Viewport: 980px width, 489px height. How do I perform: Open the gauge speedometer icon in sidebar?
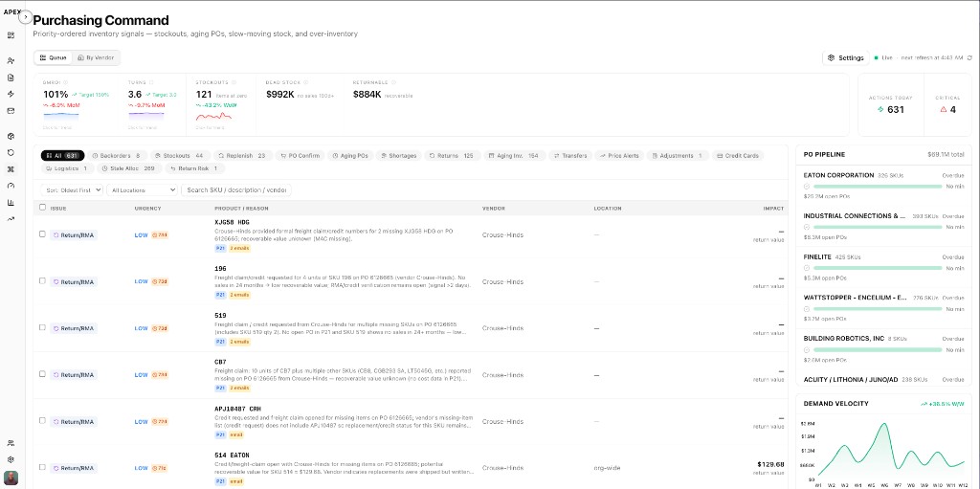[x=11, y=186]
